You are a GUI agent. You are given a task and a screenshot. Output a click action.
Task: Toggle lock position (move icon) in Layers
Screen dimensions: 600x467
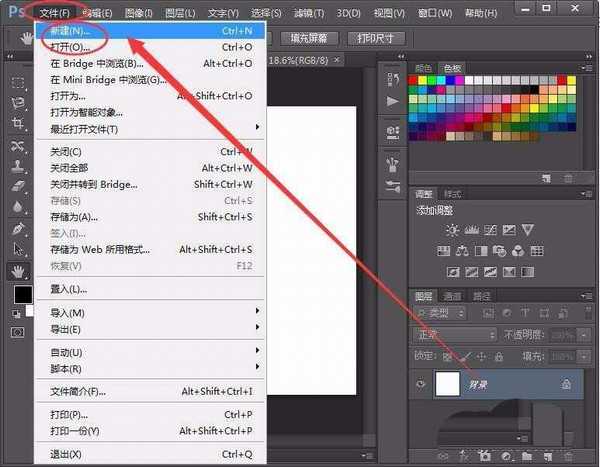(482, 356)
